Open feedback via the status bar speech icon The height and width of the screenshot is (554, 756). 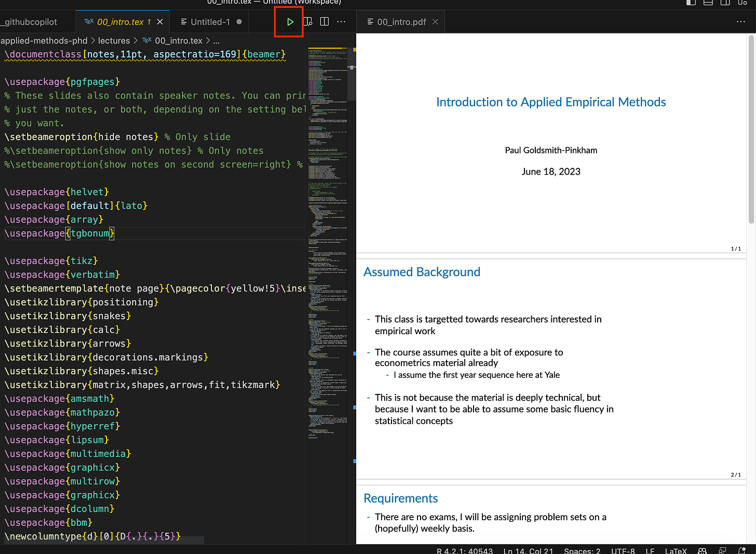pyautogui.click(x=722, y=551)
